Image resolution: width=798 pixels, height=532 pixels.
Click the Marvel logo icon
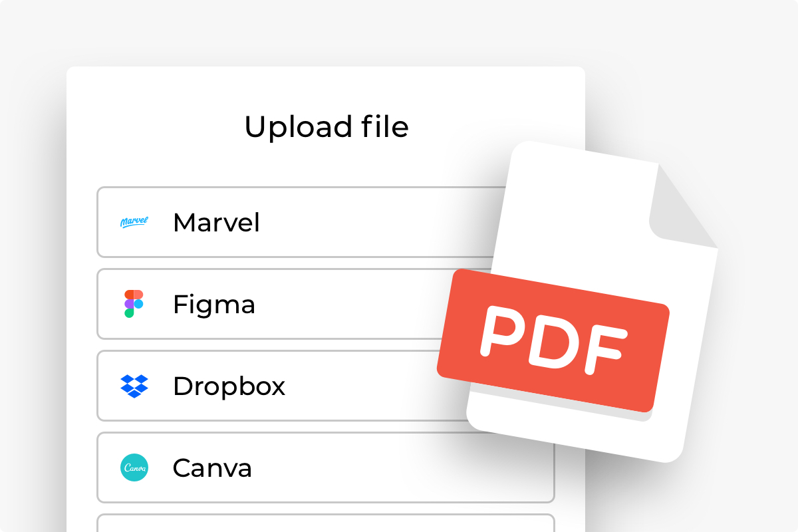pos(134,222)
